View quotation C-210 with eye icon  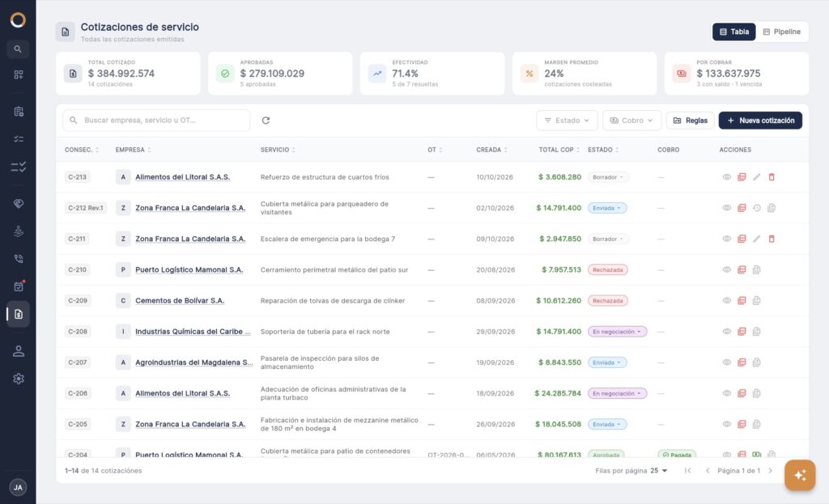point(727,270)
